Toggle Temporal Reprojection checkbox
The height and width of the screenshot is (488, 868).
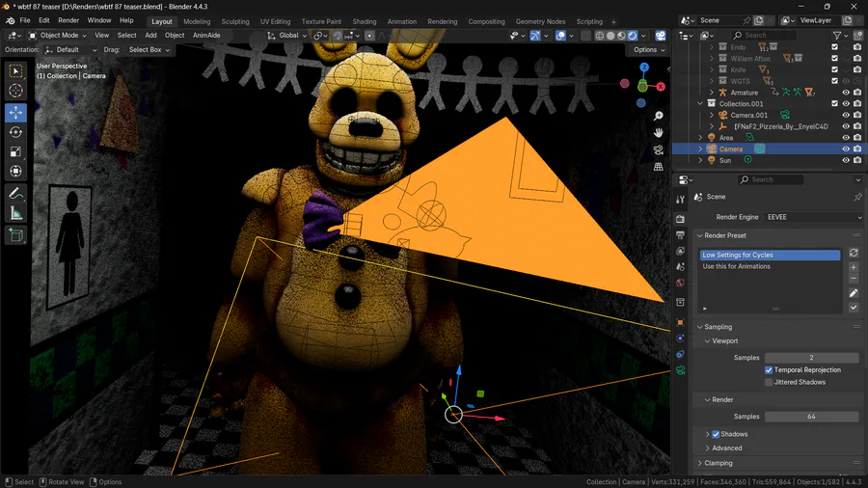pyautogui.click(x=769, y=370)
